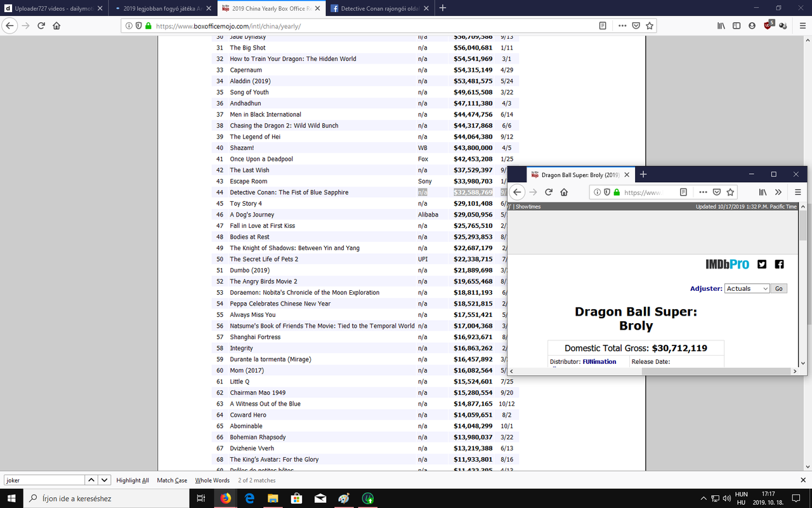Open Action Center notifications icon
Image resolution: width=812 pixels, height=508 pixels.
click(795, 498)
